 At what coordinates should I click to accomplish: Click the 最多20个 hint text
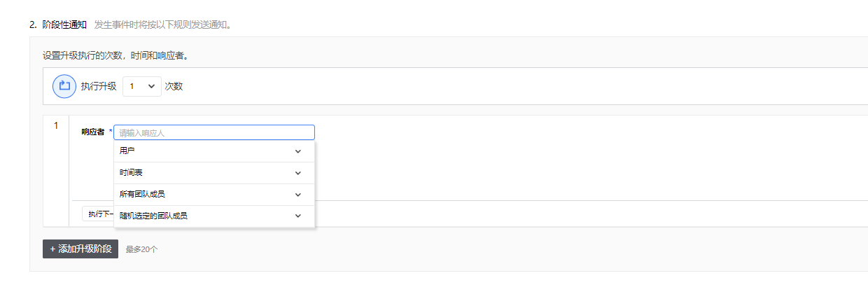coord(141,249)
